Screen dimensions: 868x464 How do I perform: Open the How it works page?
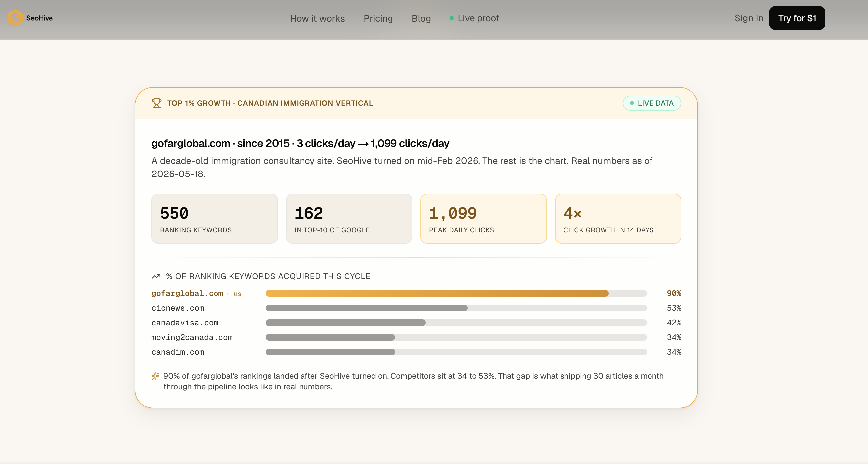click(x=317, y=18)
